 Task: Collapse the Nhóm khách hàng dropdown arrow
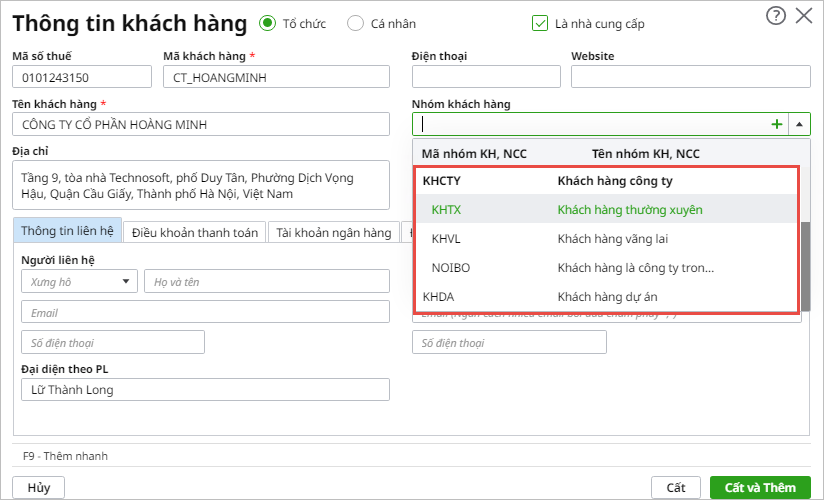[x=800, y=125]
